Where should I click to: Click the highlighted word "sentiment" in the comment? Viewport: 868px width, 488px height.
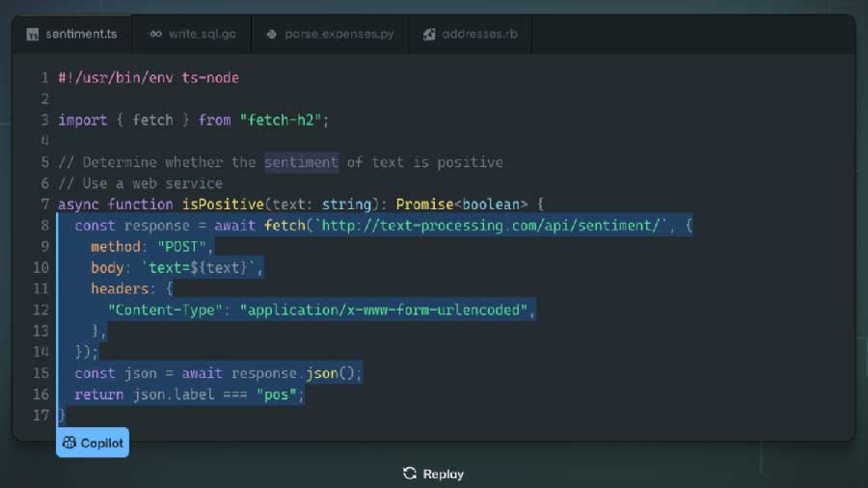[301, 162]
